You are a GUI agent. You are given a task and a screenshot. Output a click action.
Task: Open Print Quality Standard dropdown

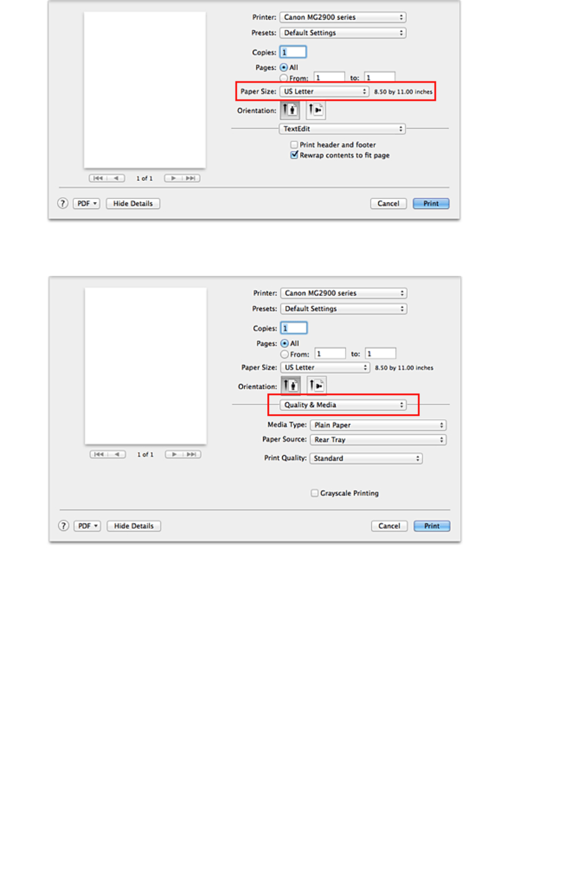pos(366,458)
